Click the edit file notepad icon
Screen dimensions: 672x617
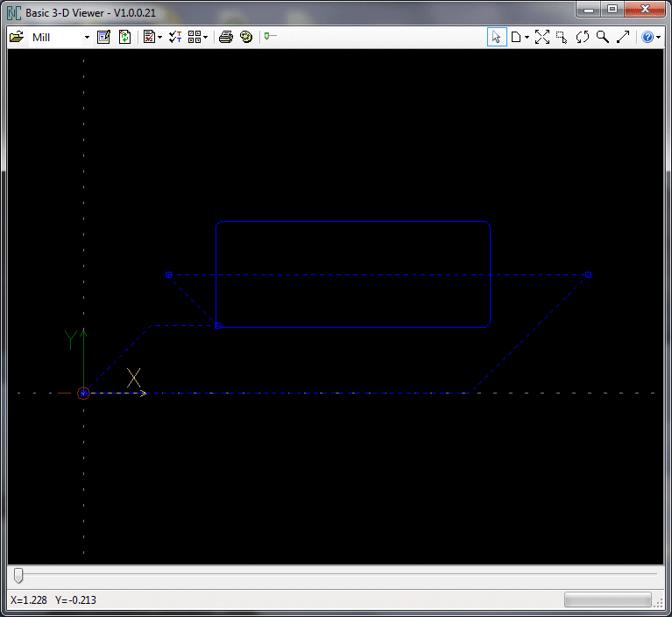[x=104, y=37]
